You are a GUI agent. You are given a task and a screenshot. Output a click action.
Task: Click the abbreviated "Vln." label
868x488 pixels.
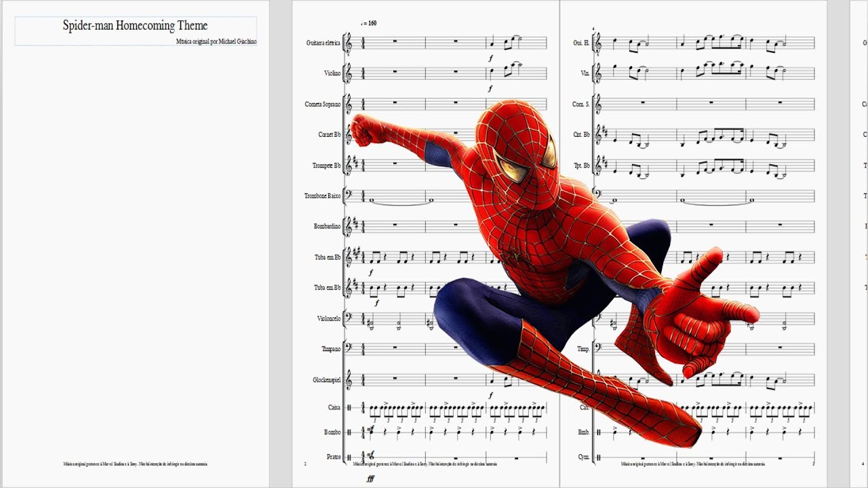point(585,73)
